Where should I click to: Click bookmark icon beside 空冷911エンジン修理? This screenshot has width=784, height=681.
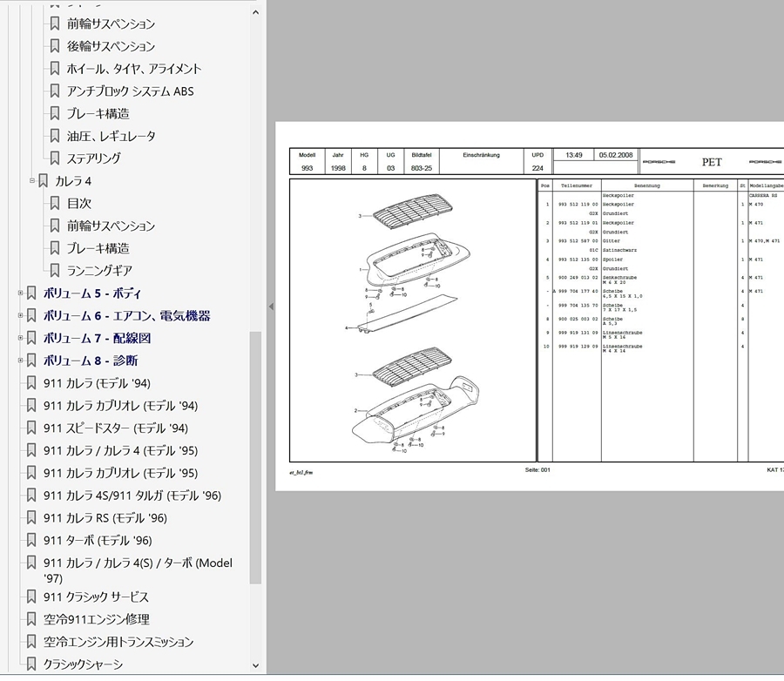[31, 619]
